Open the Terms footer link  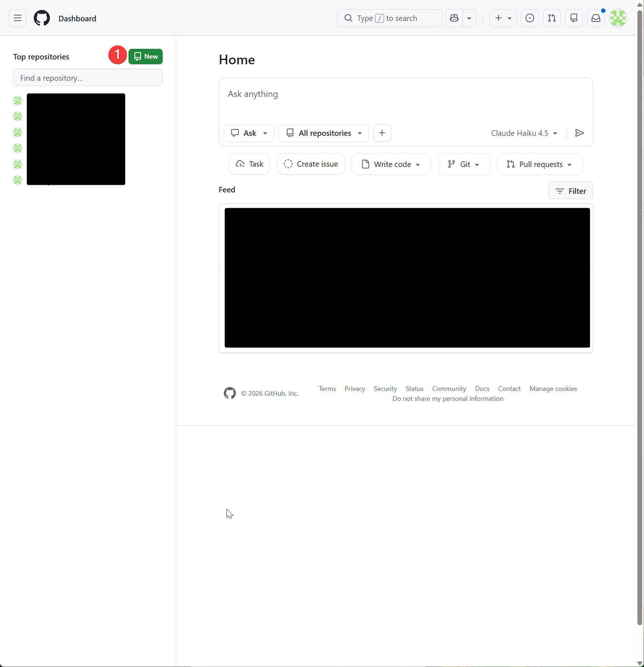pos(327,388)
